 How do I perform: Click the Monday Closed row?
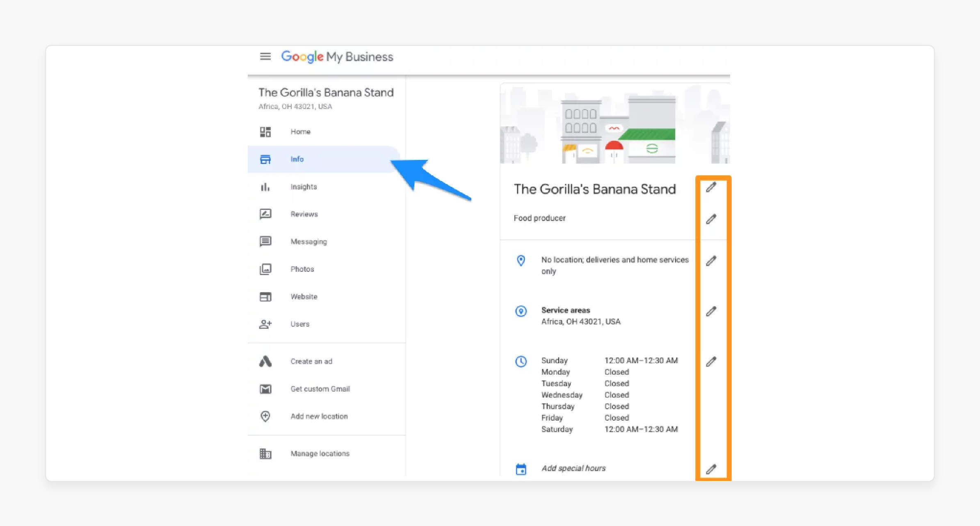coord(585,372)
